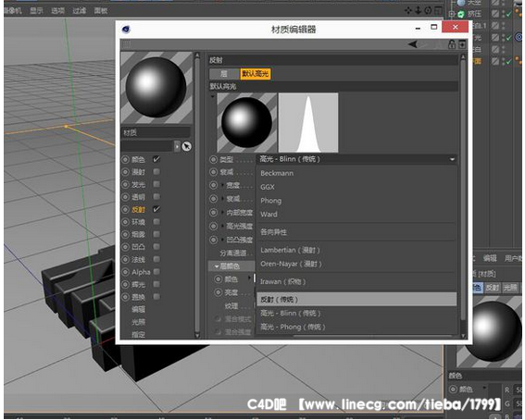Viewport: 525px width, 420px height.
Task: Switch to the 层 tab
Action: point(224,74)
